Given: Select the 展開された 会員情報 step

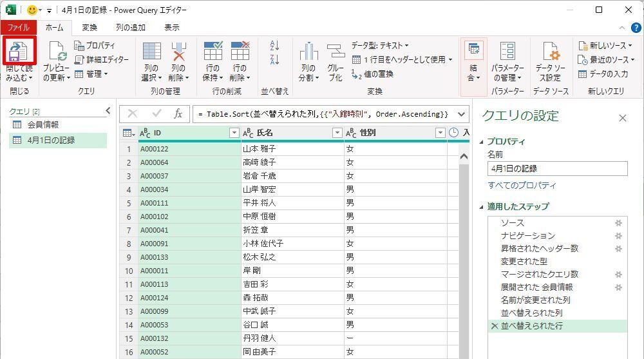Looking at the screenshot, I should click(x=558, y=287).
